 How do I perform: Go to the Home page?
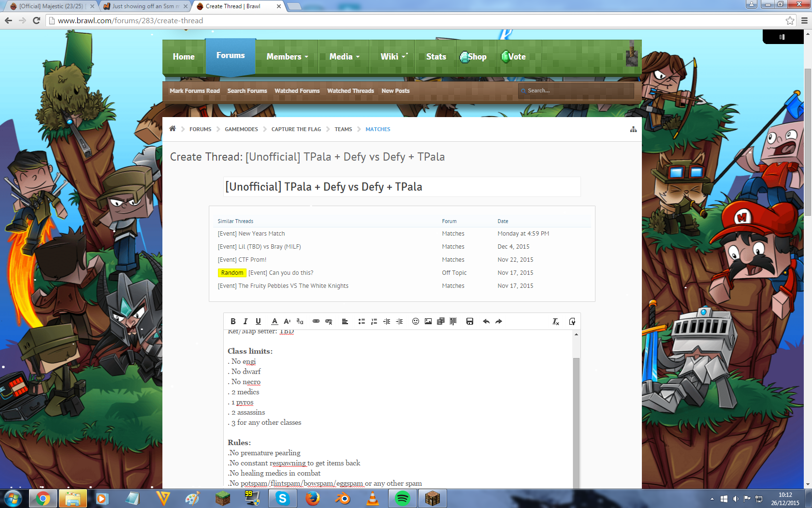184,57
